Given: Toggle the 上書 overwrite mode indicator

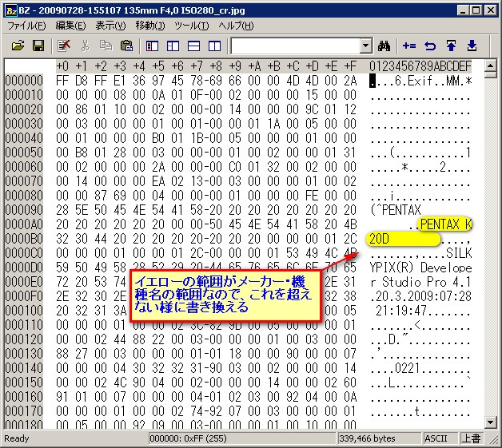Looking at the screenshot, I should pos(472,438).
